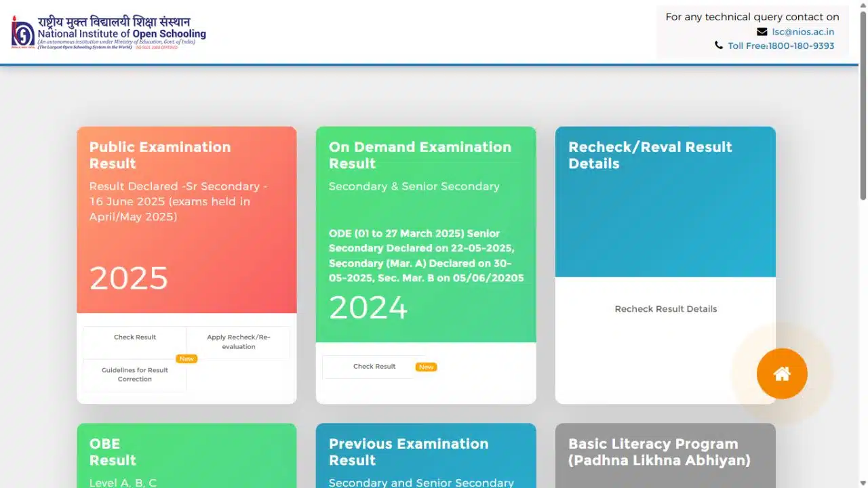Click 'For any technical query contact on' text
The image size is (868, 488).
752,17
